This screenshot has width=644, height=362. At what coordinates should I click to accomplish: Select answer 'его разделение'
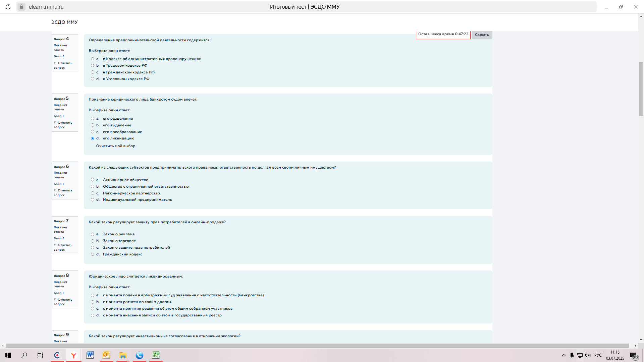[93, 118]
